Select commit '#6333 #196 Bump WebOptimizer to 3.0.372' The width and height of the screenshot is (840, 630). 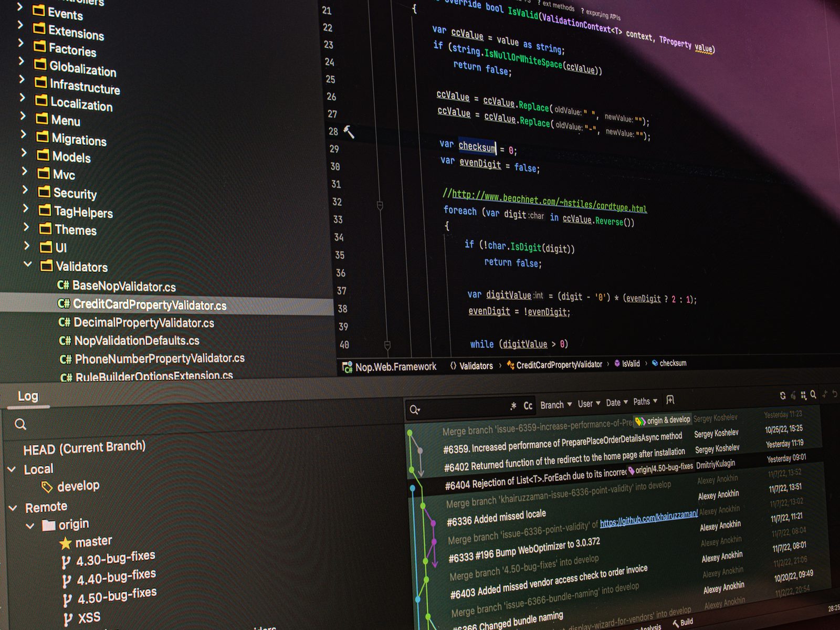(x=524, y=549)
